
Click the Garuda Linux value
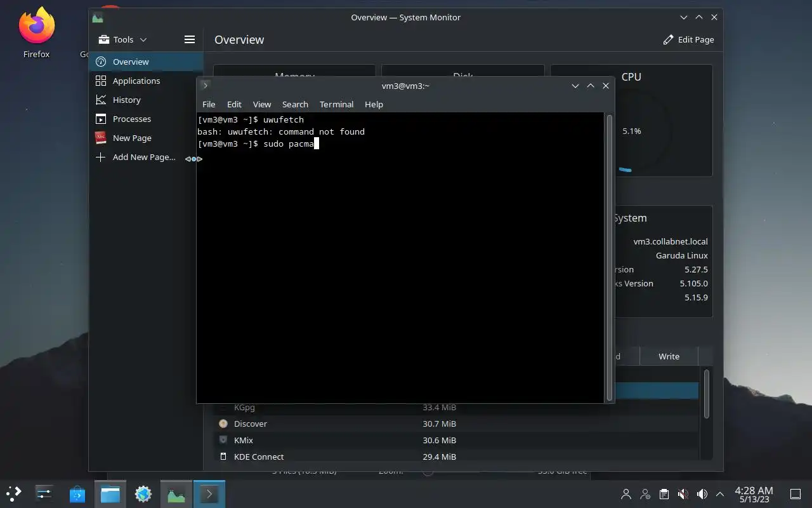[x=682, y=255]
